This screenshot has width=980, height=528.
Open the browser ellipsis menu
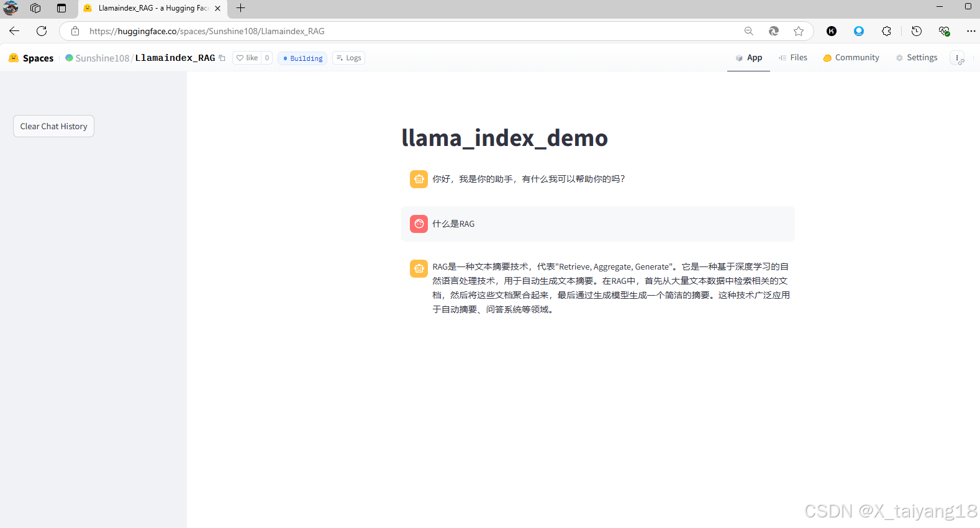[971, 31]
